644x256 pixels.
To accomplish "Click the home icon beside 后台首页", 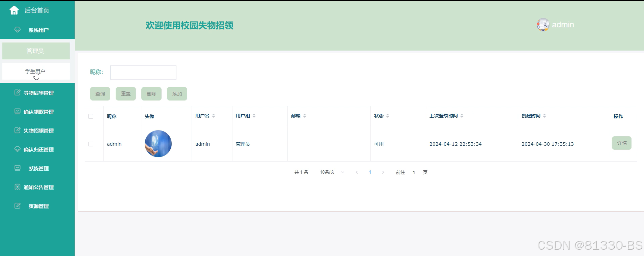I will pos(14,10).
